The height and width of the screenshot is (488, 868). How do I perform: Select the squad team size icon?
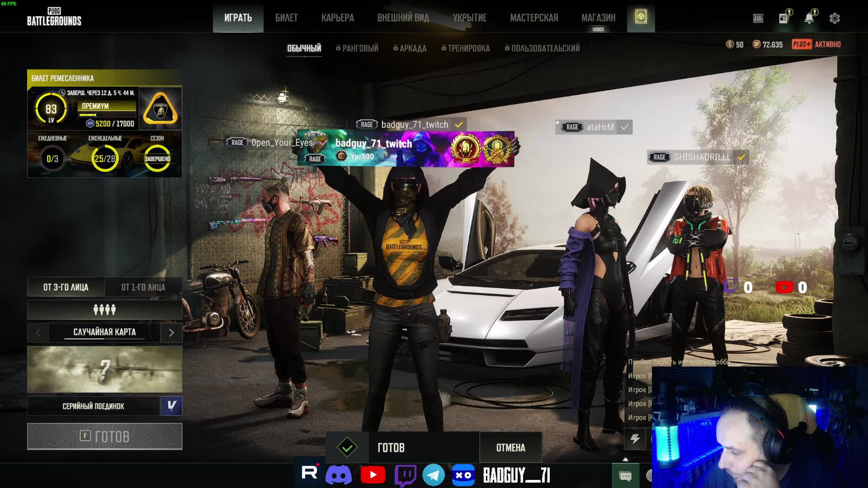coord(104,310)
